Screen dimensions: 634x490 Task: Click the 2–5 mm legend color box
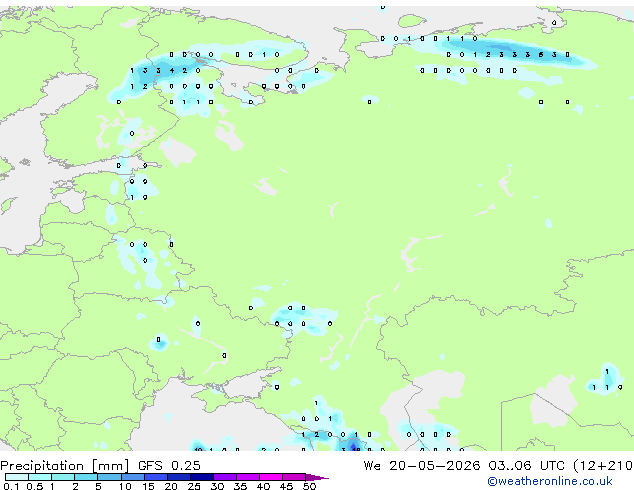(x=86, y=477)
